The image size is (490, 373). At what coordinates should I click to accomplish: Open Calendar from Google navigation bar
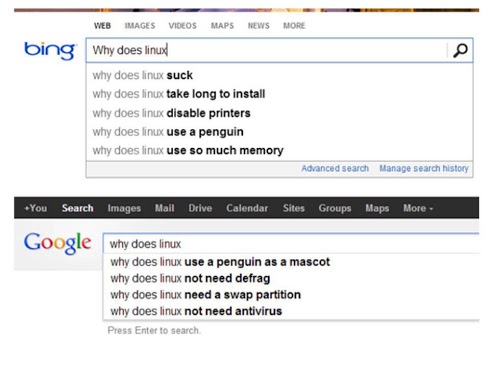[x=247, y=208]
